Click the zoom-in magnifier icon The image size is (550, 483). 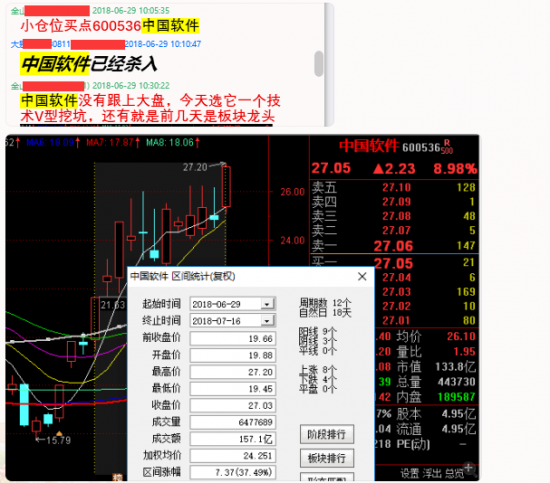(x=470, y=469)
